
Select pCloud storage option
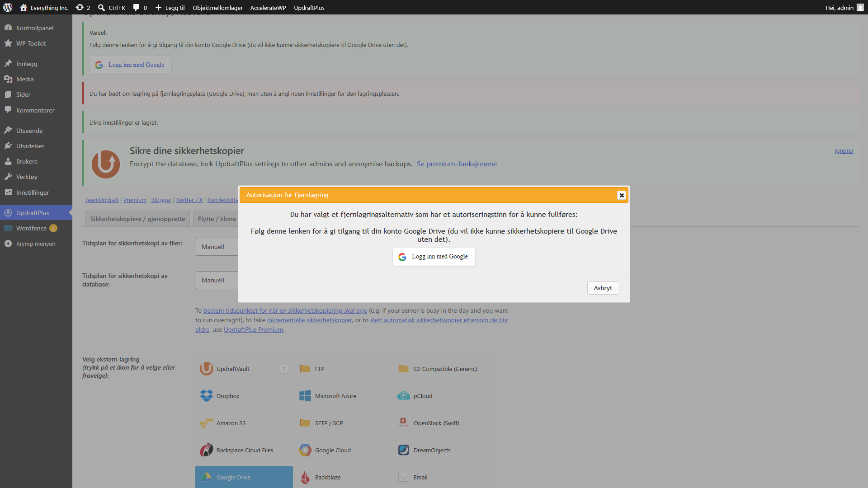[x=441, y=396]
